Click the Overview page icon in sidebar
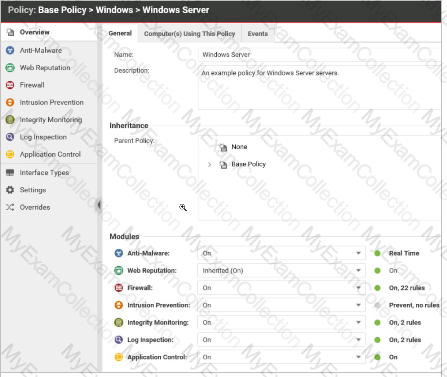 pos(10,32)
